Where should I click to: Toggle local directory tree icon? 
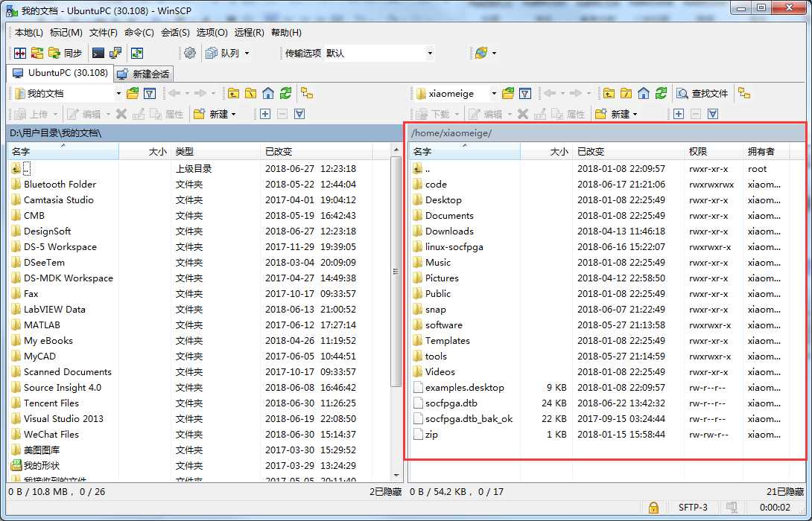coord(307,94)
